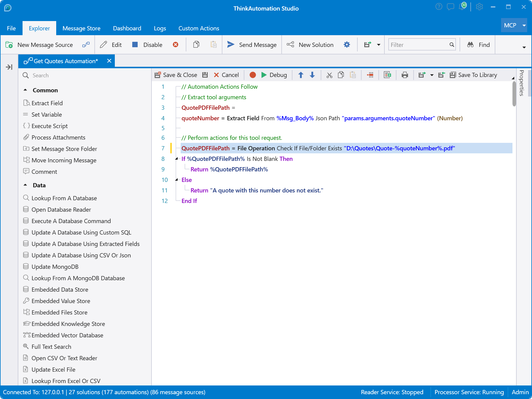Screen dimensions: 532x399
Task: Click the blue settings gear after New Solution
Action: click(x=347, y=45)
